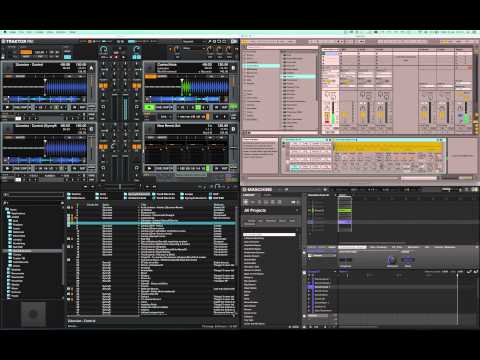The image size is (480, 360).
Task: Toggle headphone cue for mixer channel B
Action: coord(137,107)
